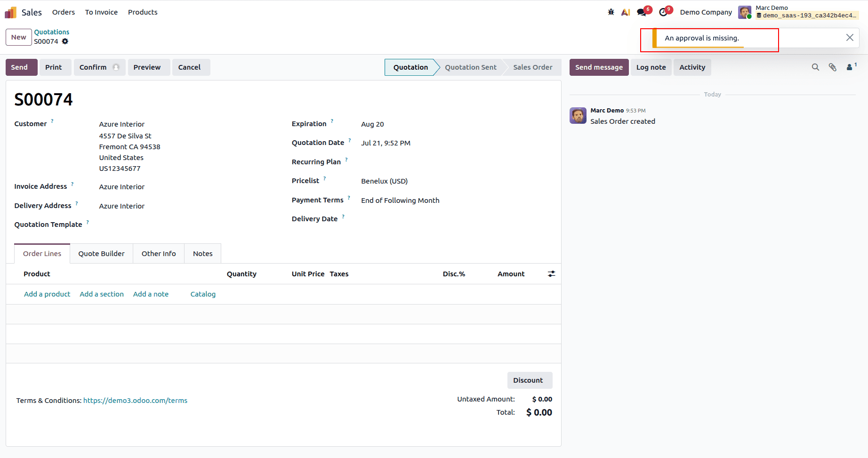
Task: Show help tooltip for Customer
Action: click(x=52, y=121)
